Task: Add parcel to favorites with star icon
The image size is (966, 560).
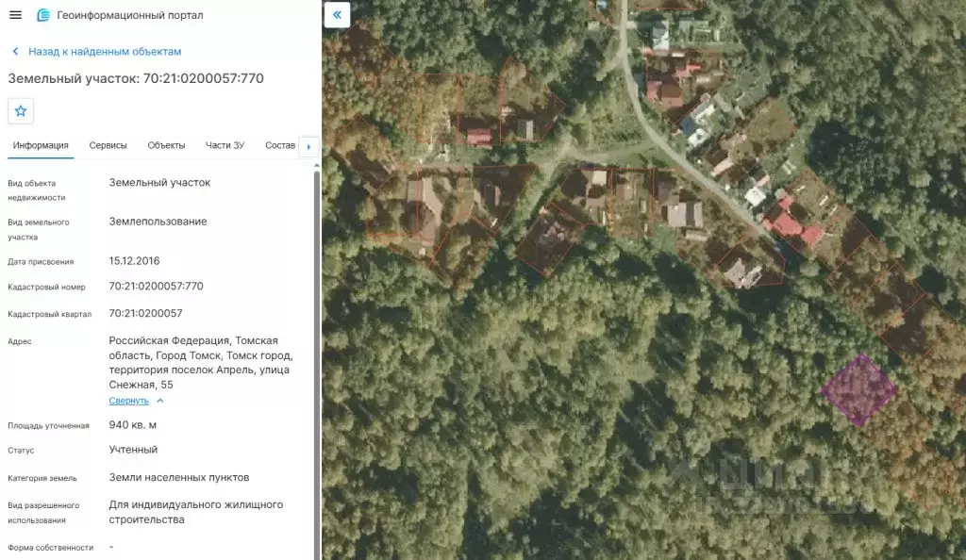Action: pos(21,110)
